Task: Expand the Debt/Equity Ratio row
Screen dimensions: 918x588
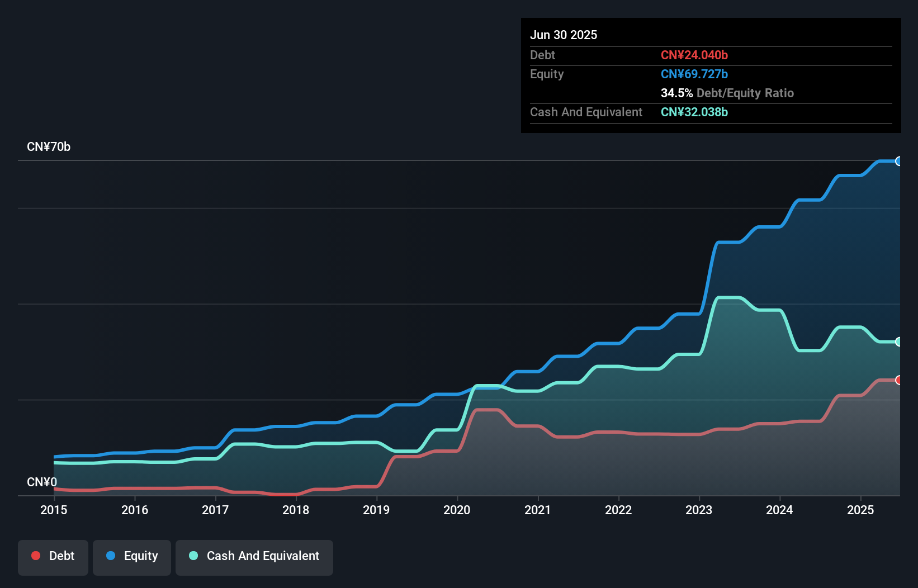Action: (x=727, y=93)
